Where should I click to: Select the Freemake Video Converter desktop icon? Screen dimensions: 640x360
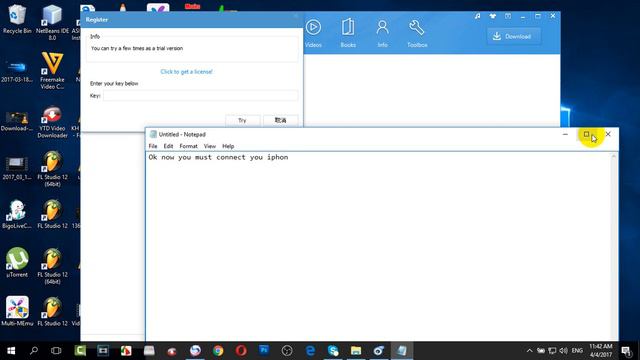click(x=52, y=71)
